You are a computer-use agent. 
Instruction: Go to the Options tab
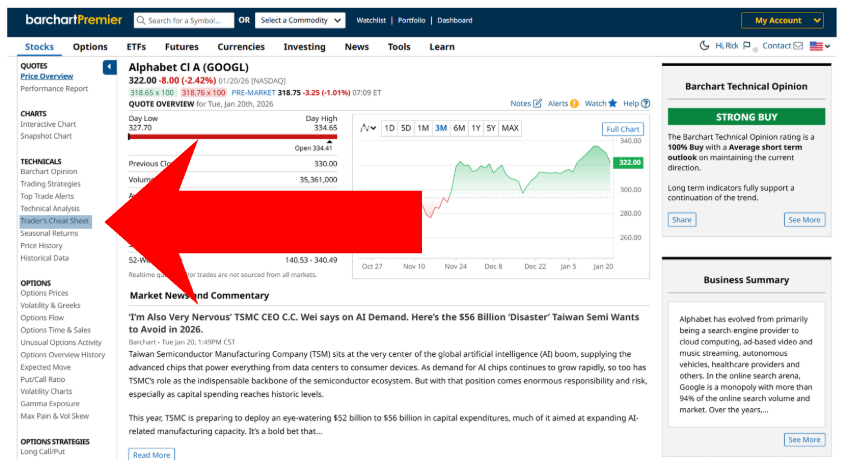point(90,47)
